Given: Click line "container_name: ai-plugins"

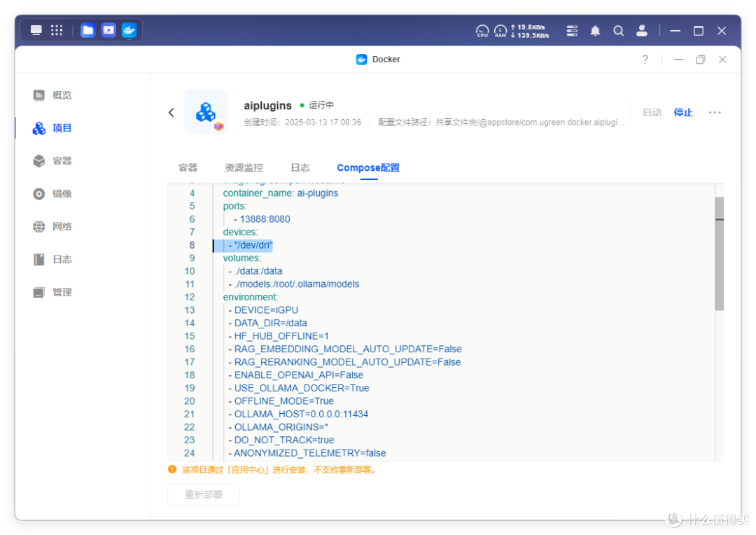Looking at the screenshot, I should point(280,193).
